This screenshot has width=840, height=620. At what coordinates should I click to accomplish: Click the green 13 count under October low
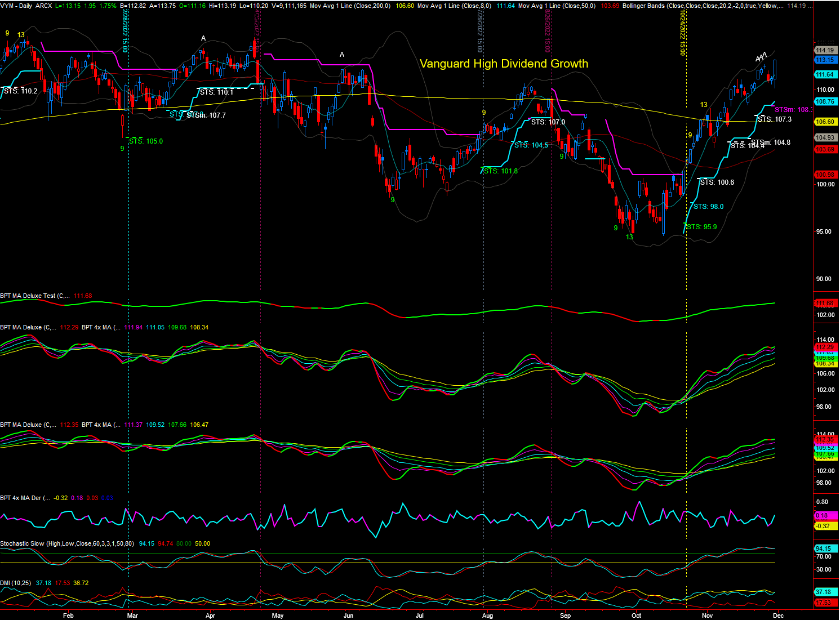pyautogui.click(x=629, y=237)
